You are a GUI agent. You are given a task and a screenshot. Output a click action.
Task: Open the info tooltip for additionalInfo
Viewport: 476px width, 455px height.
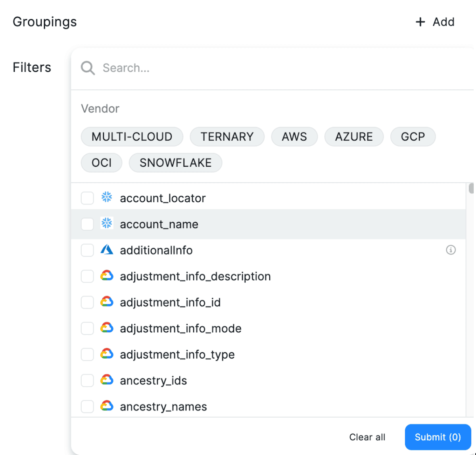click(x=451, y=250)
